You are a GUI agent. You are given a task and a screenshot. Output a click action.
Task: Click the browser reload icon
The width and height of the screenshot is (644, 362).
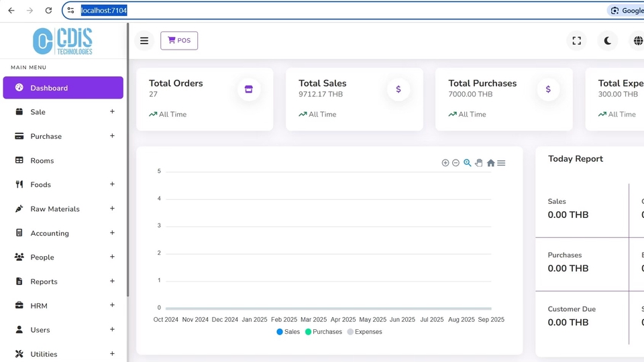point(48,11)
